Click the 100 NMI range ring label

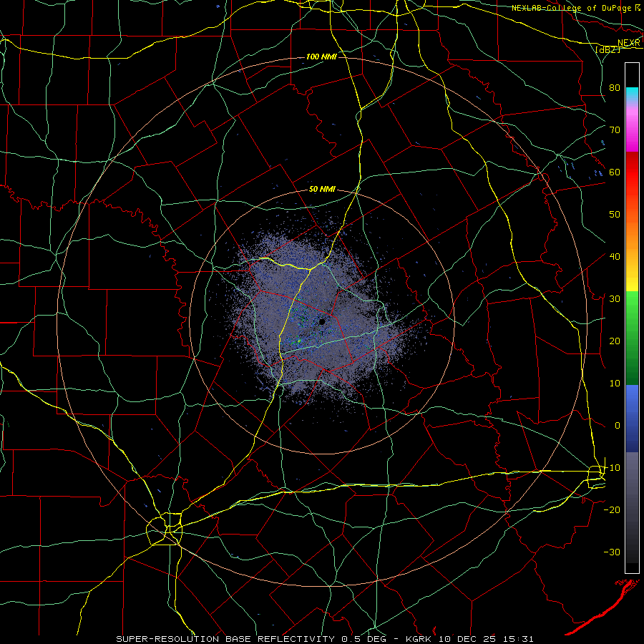(321, 57)
